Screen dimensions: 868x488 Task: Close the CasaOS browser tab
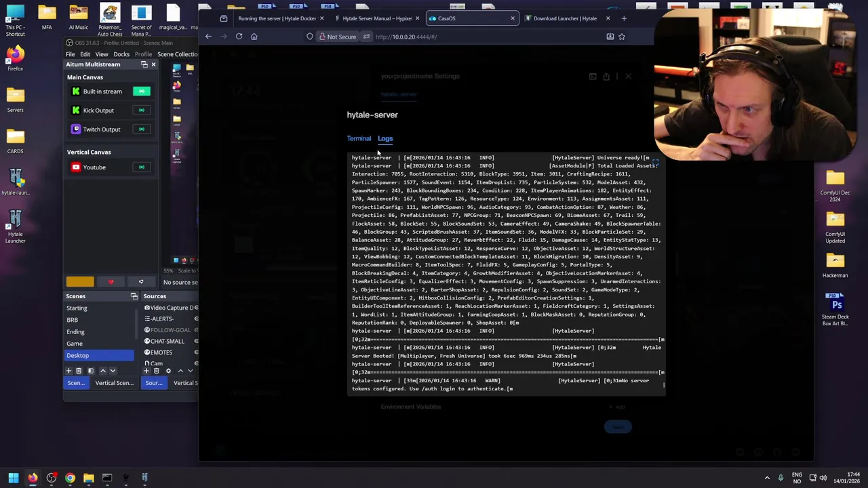click(x=513, y=18)
